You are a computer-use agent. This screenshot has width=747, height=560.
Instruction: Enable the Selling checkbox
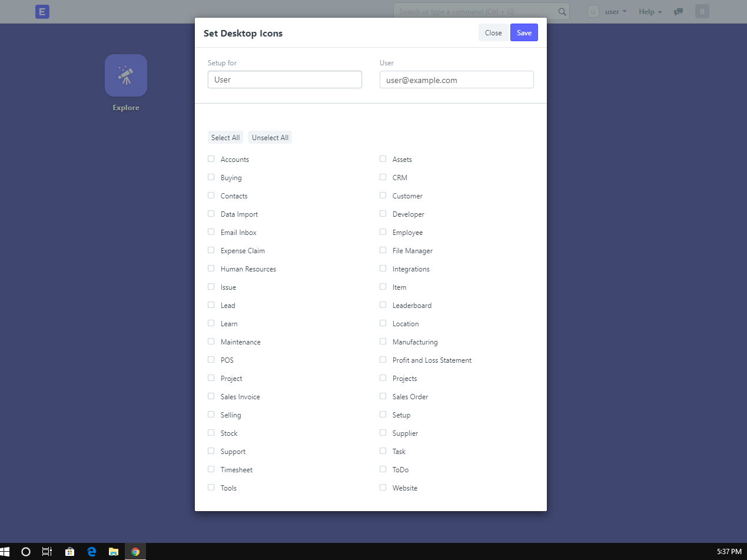click(211, 415)
